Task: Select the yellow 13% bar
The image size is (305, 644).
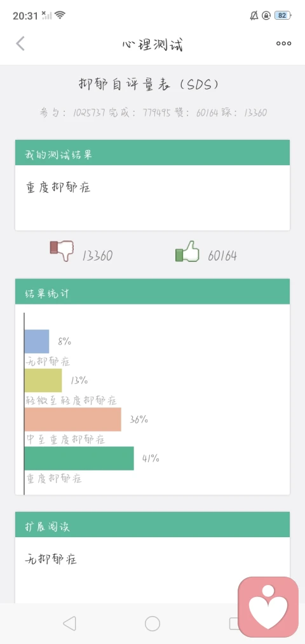Action: [x=43, y=380]
